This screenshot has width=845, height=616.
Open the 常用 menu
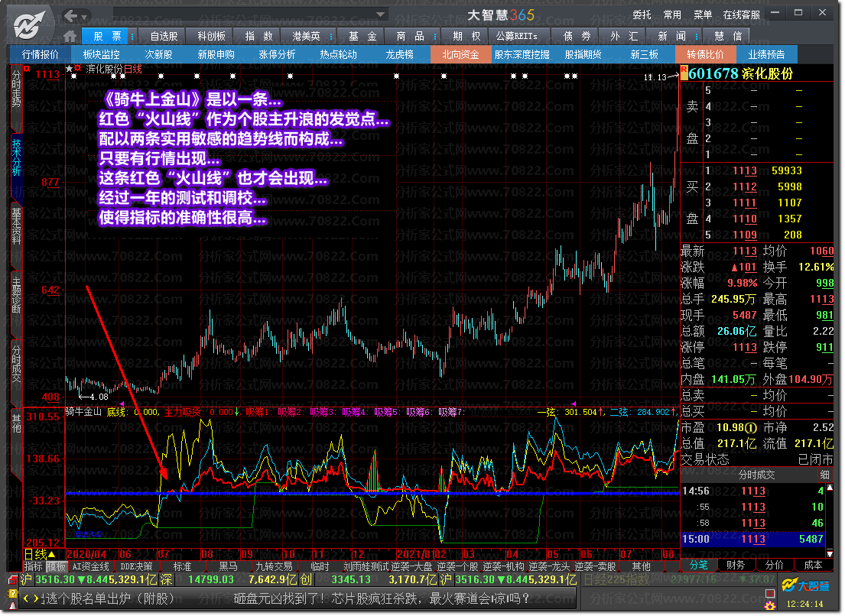pos(672,15)
